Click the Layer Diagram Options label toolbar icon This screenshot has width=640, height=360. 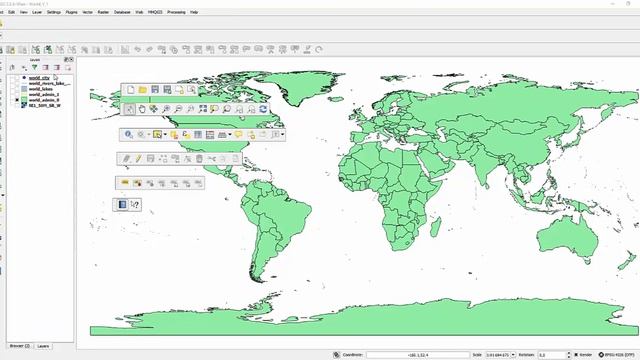point(137,183)
